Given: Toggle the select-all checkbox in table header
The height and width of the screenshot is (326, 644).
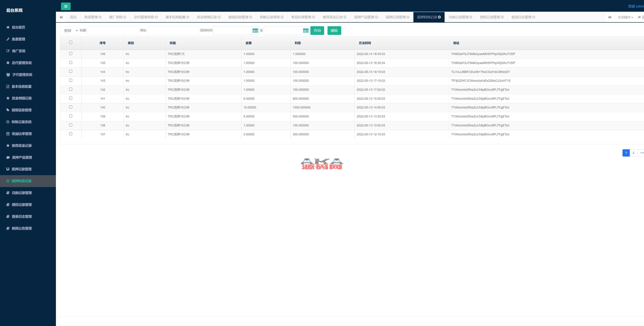Looking at the screenshot, I should [70, 42].
